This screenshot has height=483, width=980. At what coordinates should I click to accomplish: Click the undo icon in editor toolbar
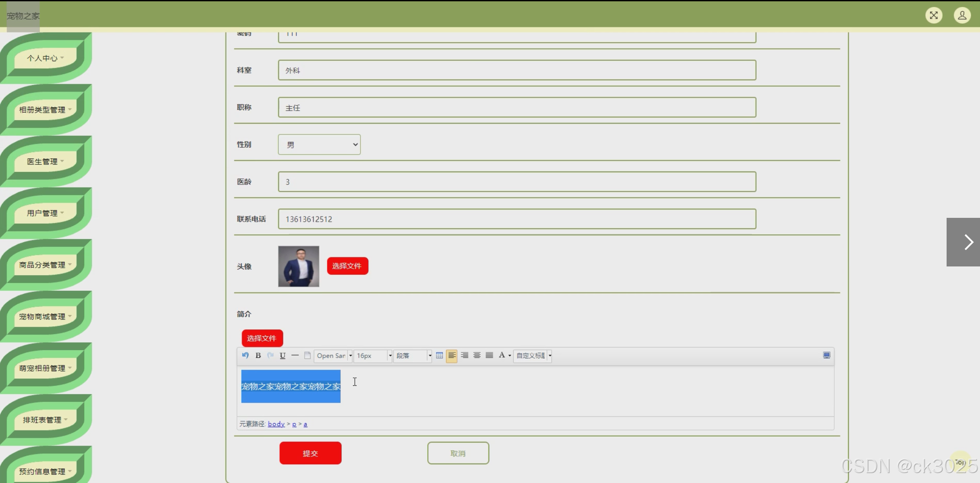tap(246, 355)
